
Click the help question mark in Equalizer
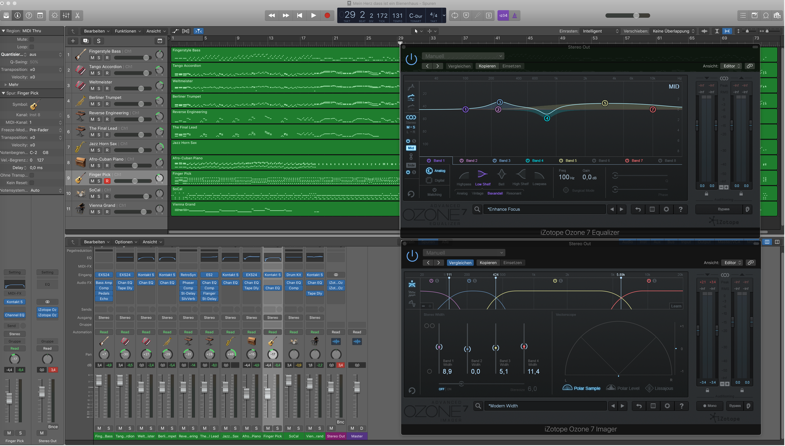pyautogui.click(x=680, y=209)
